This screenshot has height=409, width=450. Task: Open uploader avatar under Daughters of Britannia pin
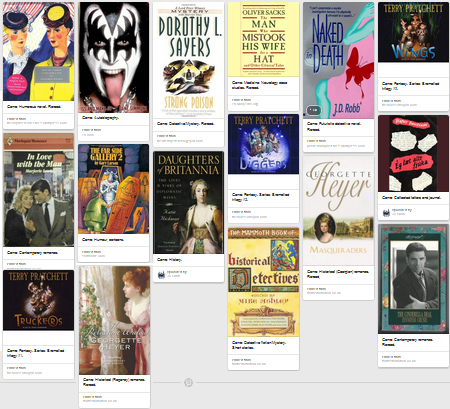[161, 275]
